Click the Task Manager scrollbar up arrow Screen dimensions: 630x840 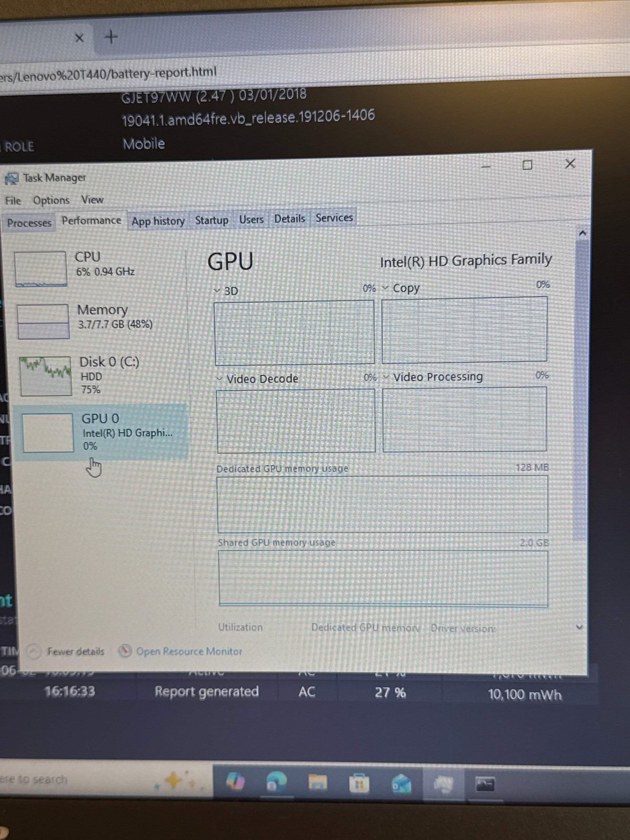coord(582,233)
